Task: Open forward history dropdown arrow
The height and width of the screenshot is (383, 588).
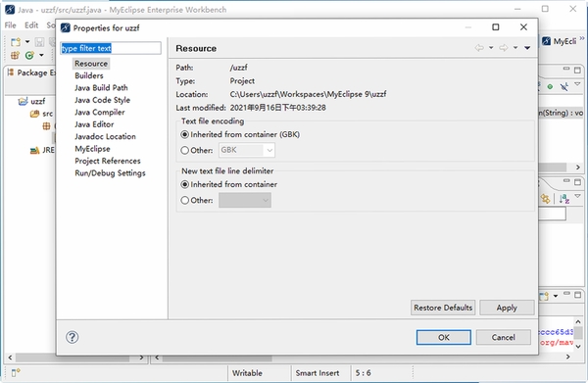Action: (515, 48)
